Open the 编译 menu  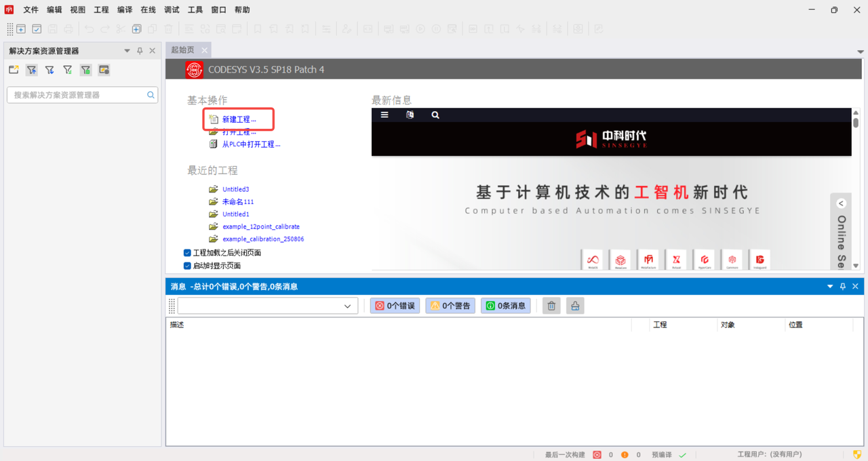pos(125,10)
